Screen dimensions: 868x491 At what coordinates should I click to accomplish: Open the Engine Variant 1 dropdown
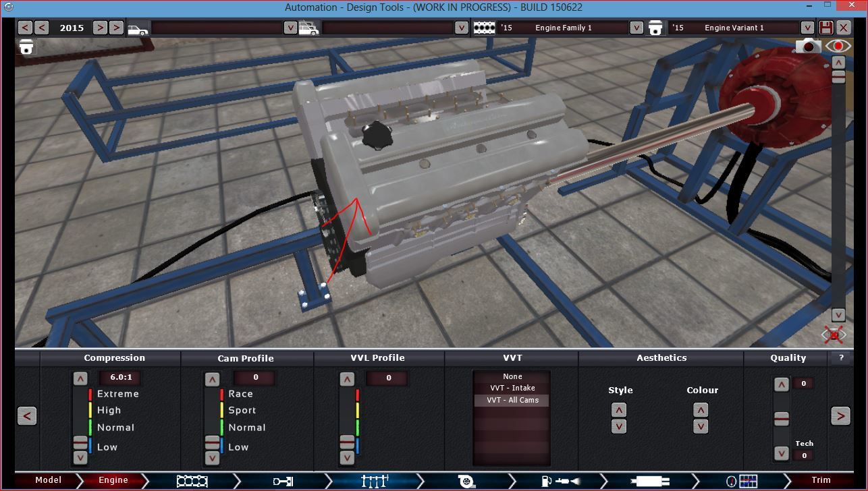point(807,28)
